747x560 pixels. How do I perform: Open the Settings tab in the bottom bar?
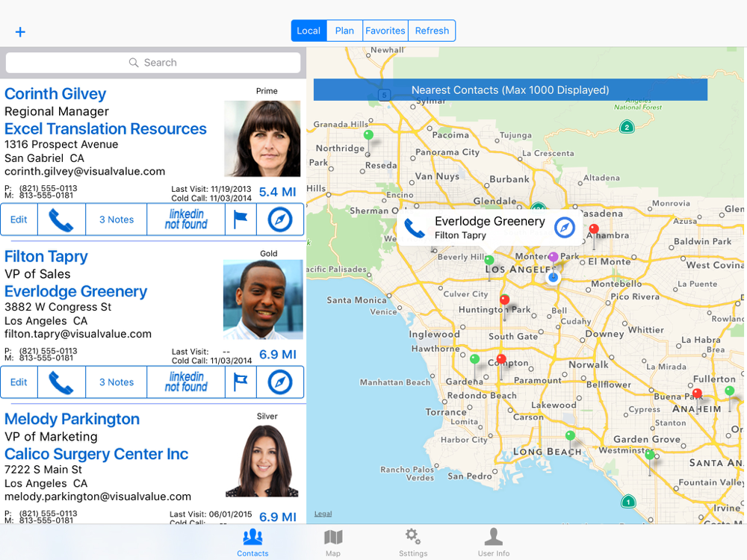[413, 542]
